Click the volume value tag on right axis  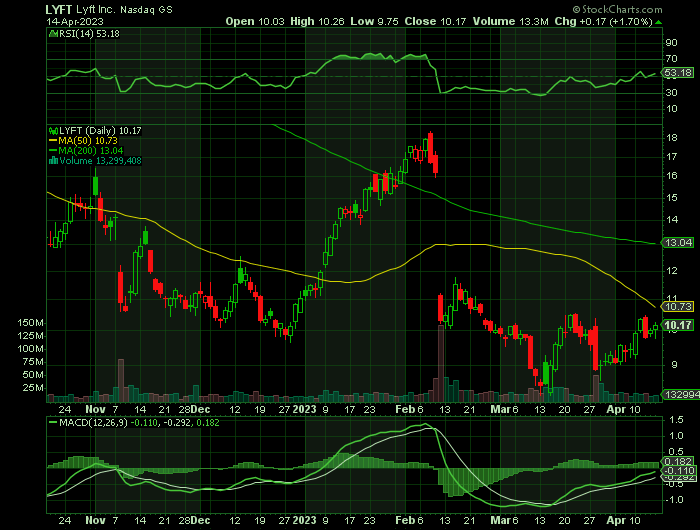tap(681, 394)
